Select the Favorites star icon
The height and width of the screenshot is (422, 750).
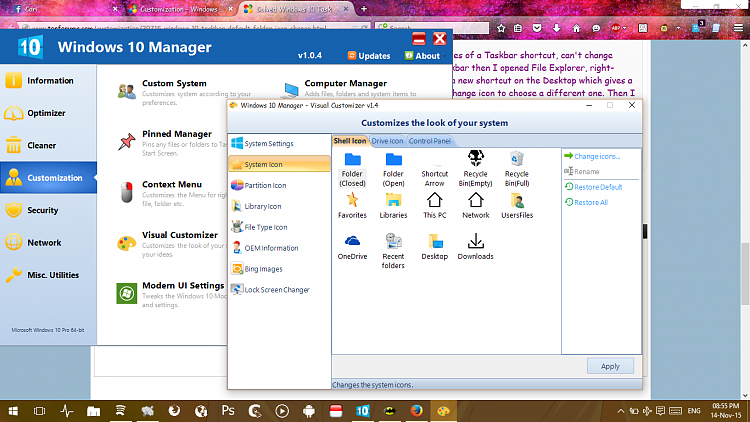pos(352,201)
